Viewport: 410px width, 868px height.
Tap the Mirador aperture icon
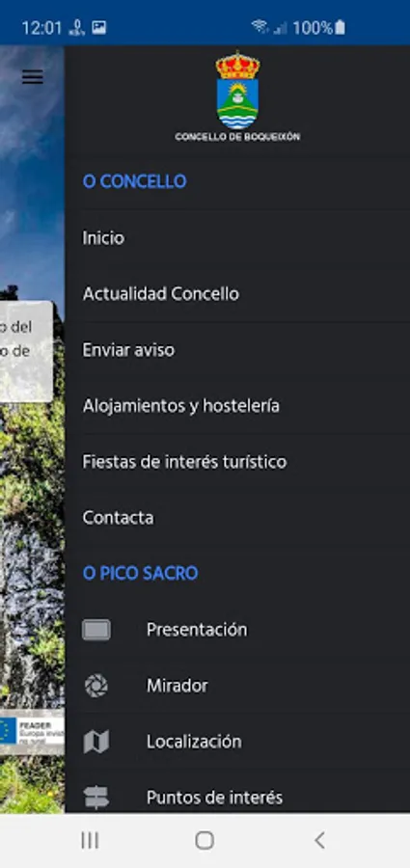point(96,686)
